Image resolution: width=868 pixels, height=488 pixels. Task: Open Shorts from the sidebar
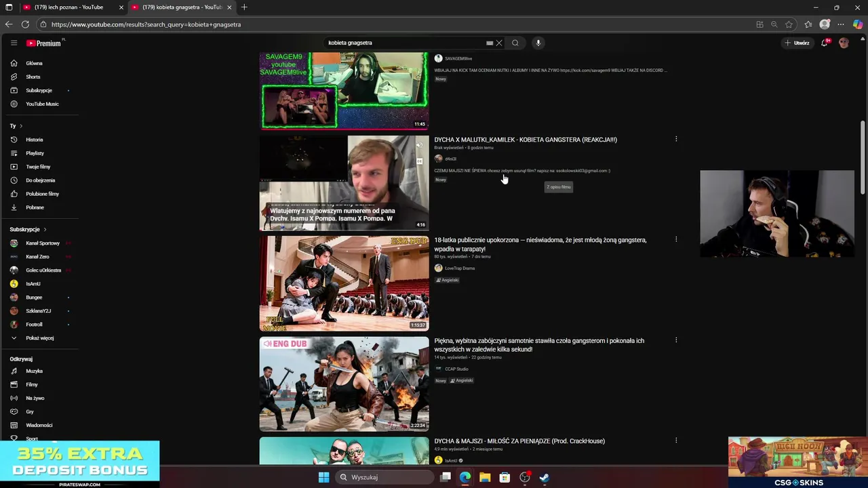pos(33,77)
